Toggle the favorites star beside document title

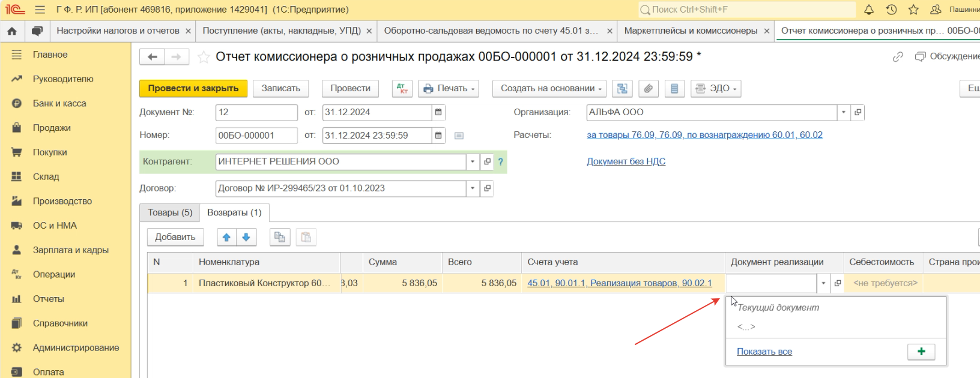tap(204, 57)
